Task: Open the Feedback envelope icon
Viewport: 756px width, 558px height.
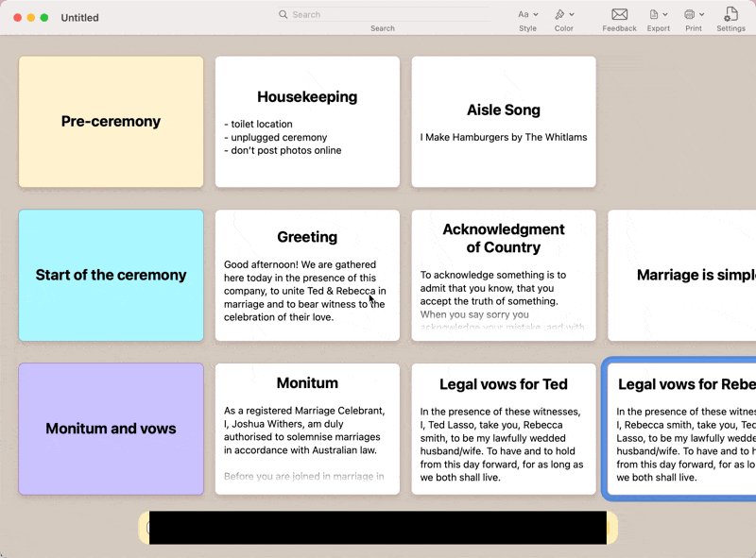Action: tap(619, 14)
